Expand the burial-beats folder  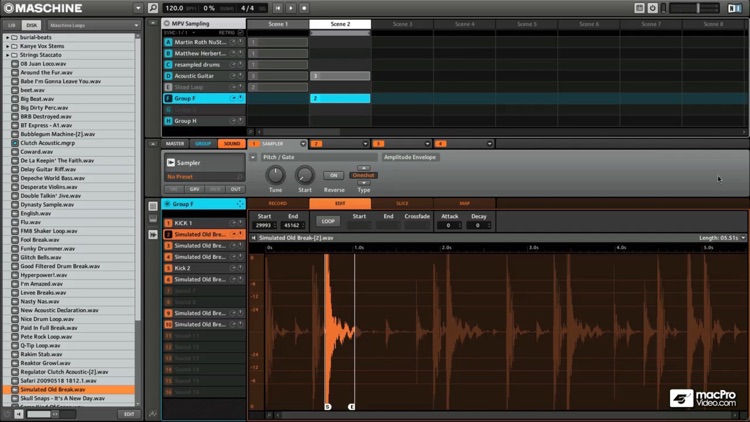coord(7,37)
